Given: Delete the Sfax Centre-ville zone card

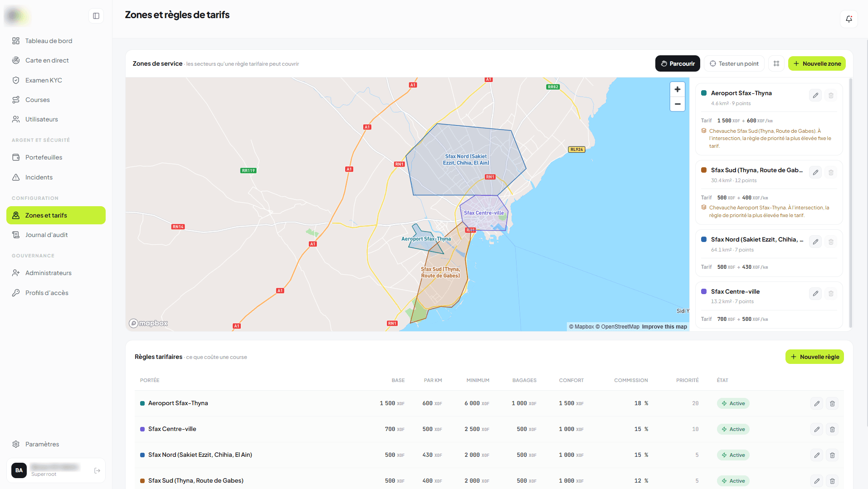Looking at the screenshot, I should 831,293.
